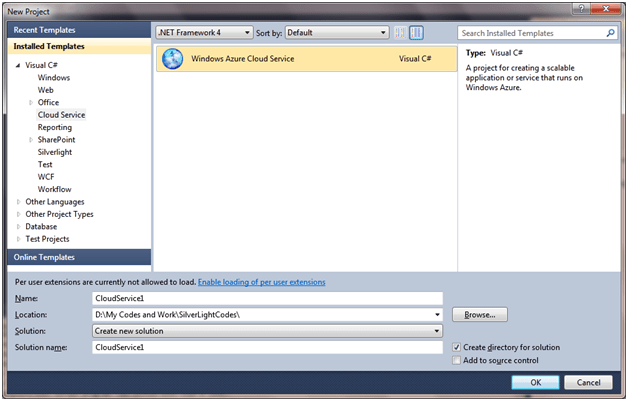
Task: Toggle Create directory for solution checkbox
Action: (x=457, y=347)
